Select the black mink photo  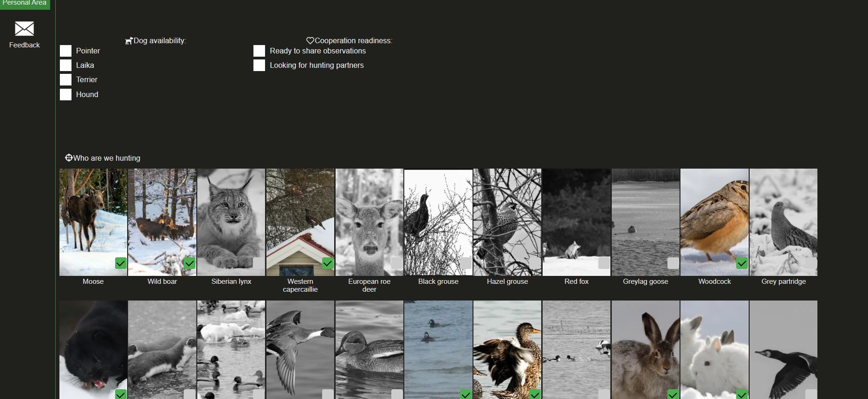coord(93,350)
